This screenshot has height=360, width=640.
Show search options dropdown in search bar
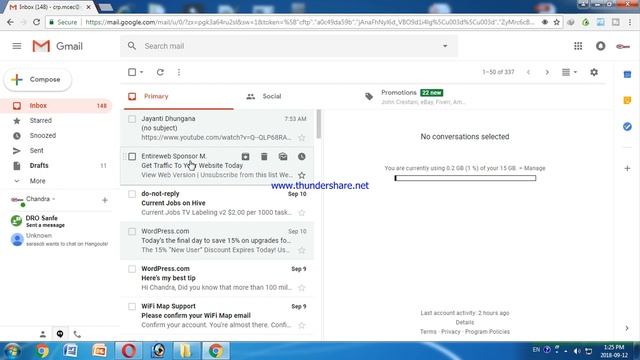pyautogui.click(x=445, y=46)
